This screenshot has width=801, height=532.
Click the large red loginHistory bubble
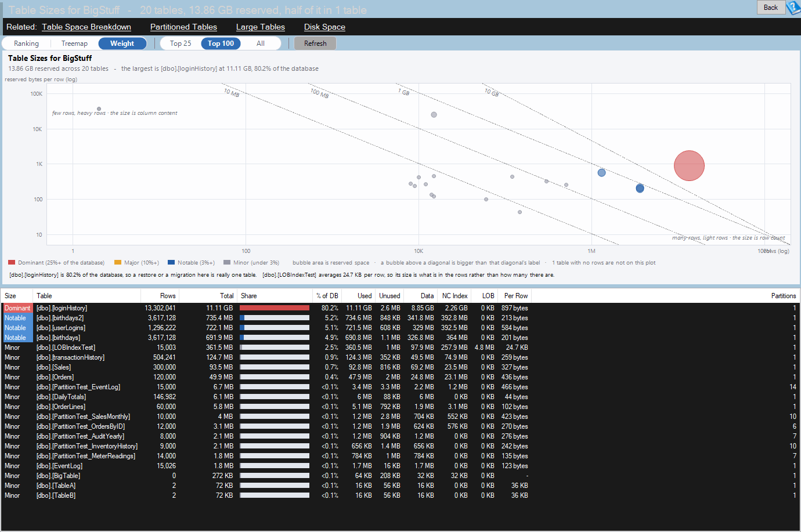(689, 165)
